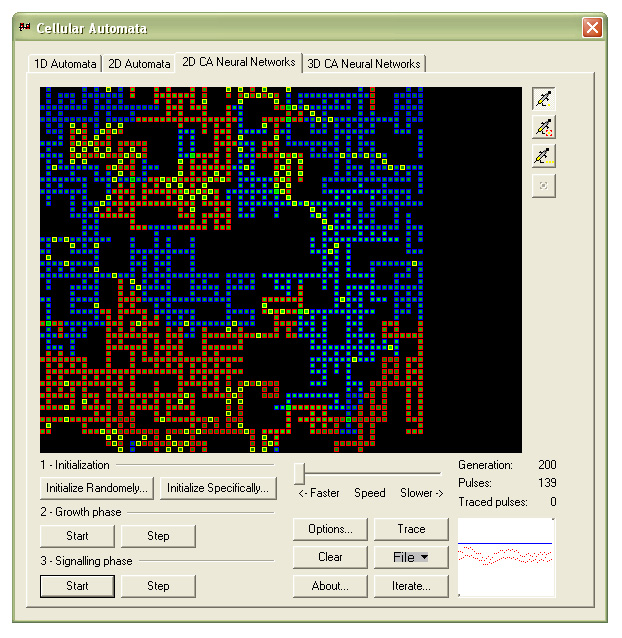Click the Cellular Automata title bar app icon
The height and width of the screenshot is (638, 622).
click(x=25, y=28)
